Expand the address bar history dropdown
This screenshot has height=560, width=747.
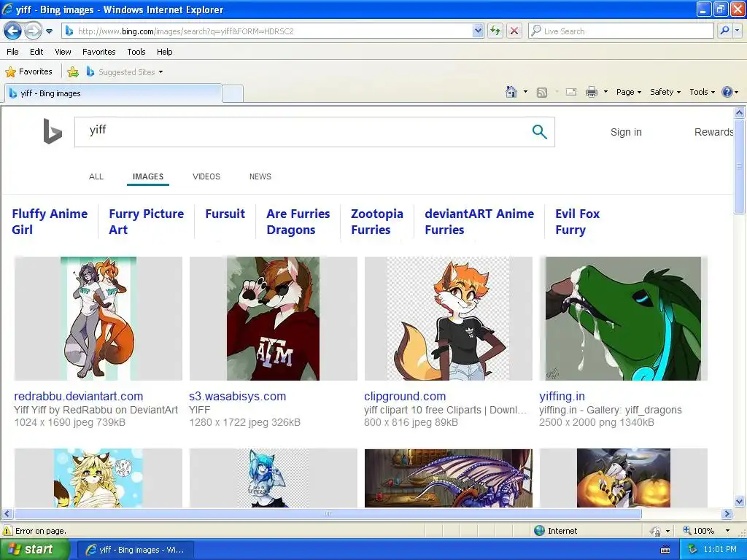tap(478, 31)
